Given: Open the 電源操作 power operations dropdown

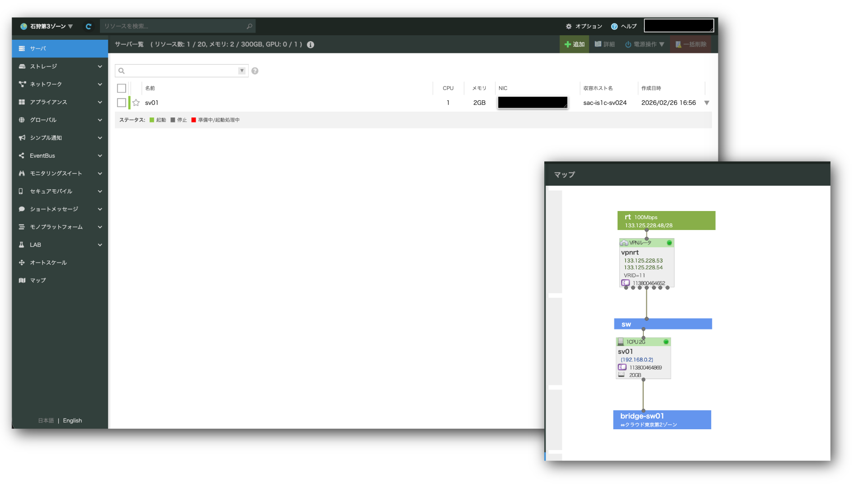Looking at the screenshot, I should tap(644, 44).
